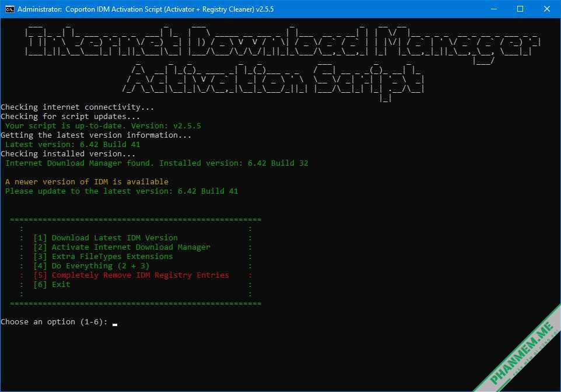Click the 'Choose an option (1-6):' prompt
Viewport: 561px width, 392px height.
coord(54,322)
